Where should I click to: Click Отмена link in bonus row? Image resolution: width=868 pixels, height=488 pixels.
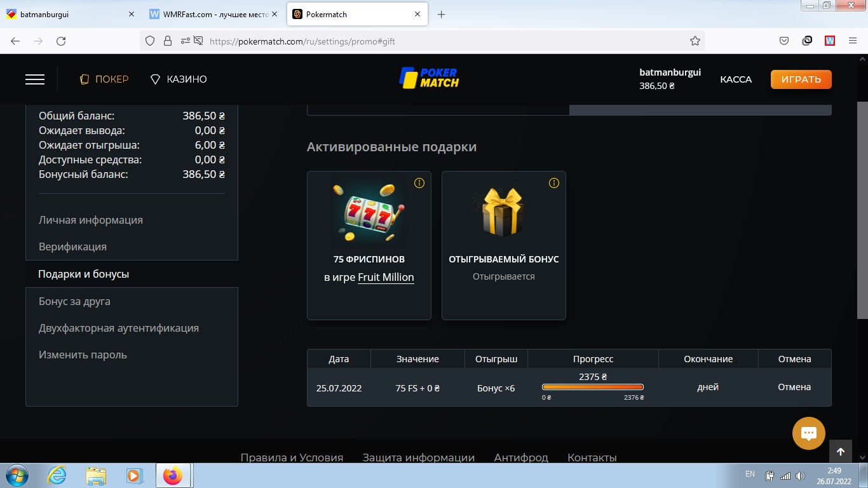[x=794, y=387]
